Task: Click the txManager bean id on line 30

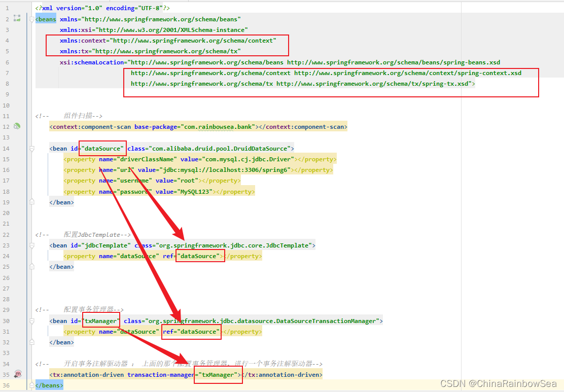Action: tap(101, 321)
